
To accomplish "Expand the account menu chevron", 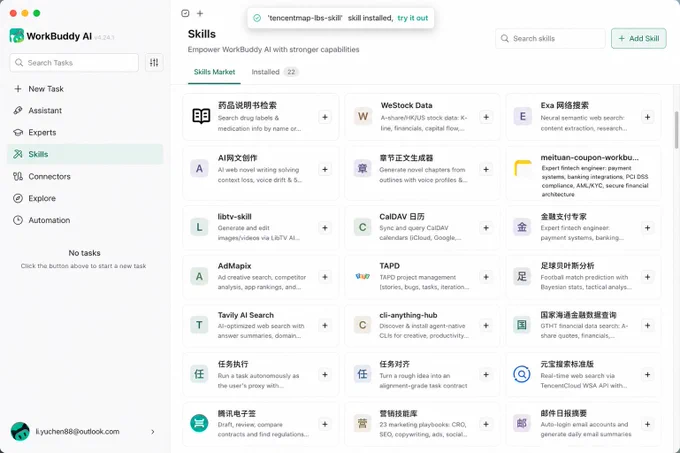I will [153, 432].
